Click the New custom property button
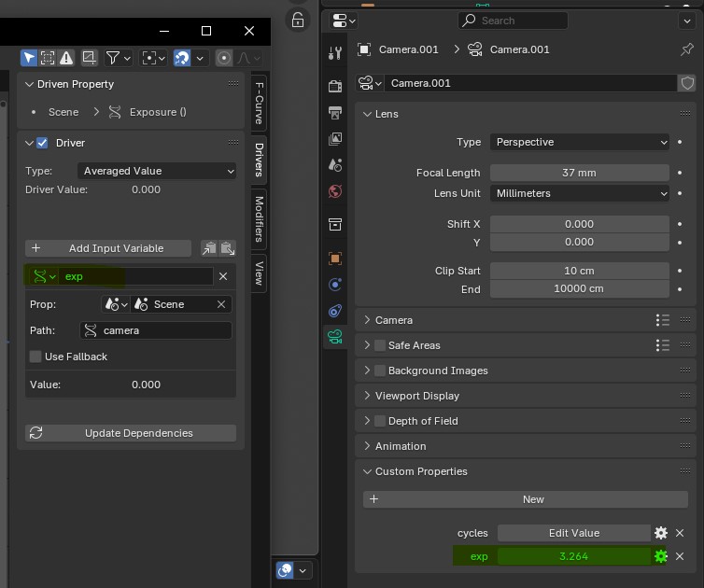 click(x=526, y=499)
